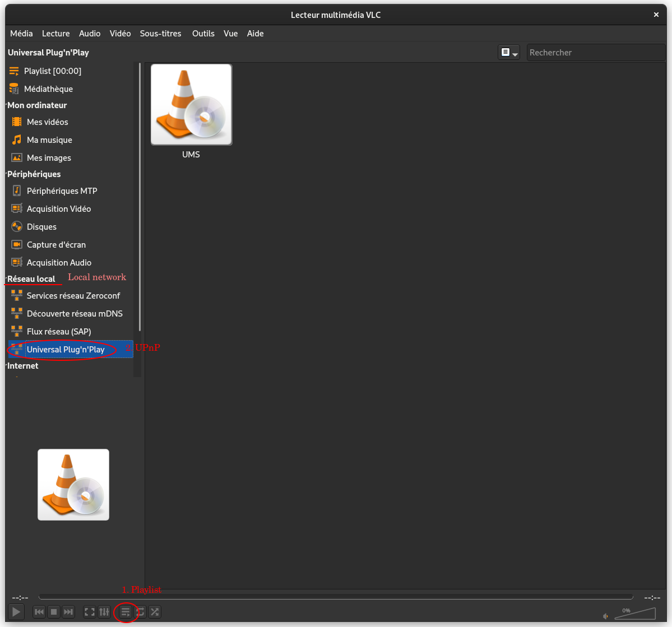672x627 pixels.
Task: Open the Aide menu
Action: [x=255, y=34]
